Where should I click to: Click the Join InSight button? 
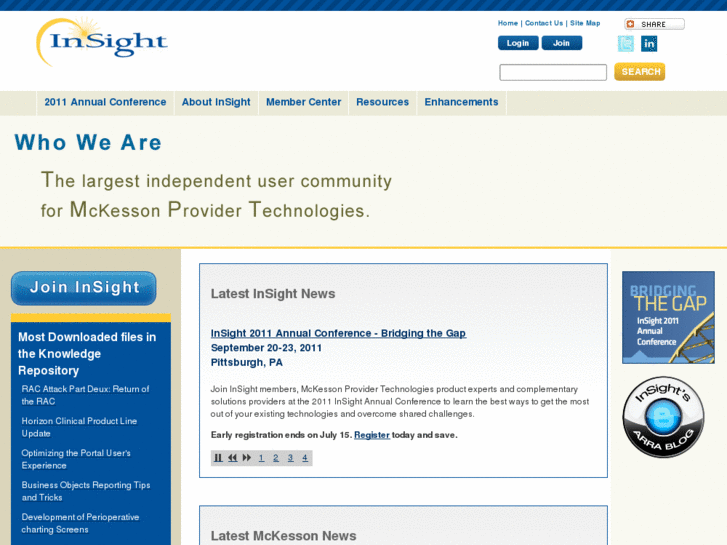click(x=84, y=288)
